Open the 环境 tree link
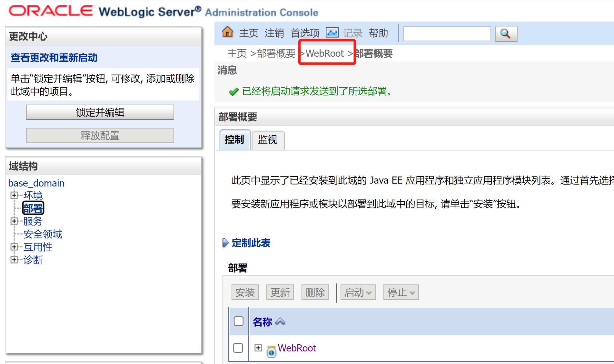Screen dimensions: 614x364 pyautogui.click(x=33, y=195)
